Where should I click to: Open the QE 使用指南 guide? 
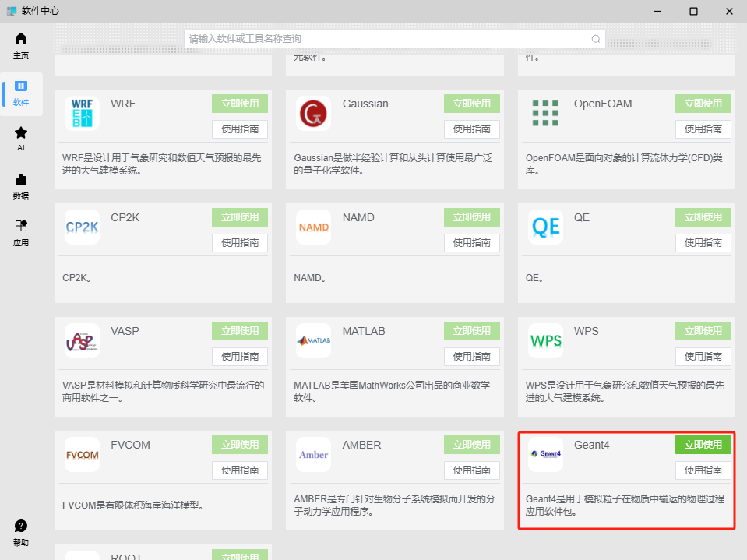point(703,243)
